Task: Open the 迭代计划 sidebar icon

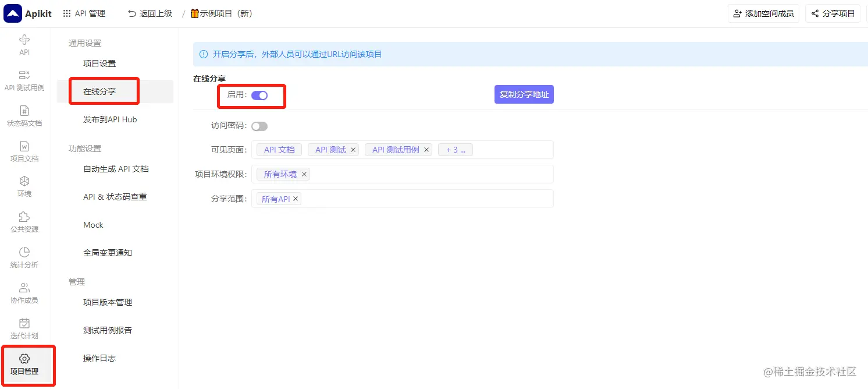Action: [24, 327]
